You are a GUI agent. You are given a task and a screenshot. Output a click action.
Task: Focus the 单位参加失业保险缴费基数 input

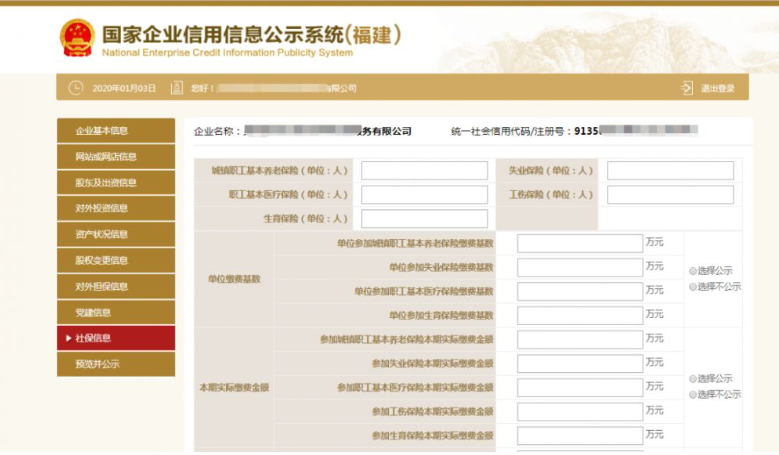pos(579,267)
